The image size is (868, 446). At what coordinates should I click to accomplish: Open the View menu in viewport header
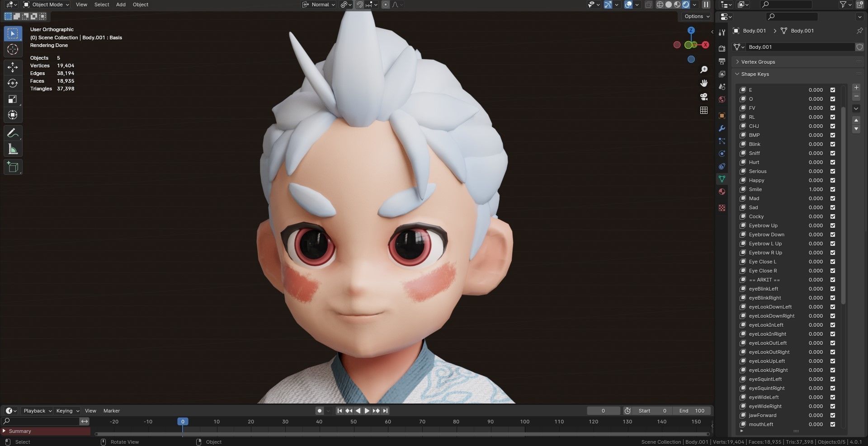81,5
